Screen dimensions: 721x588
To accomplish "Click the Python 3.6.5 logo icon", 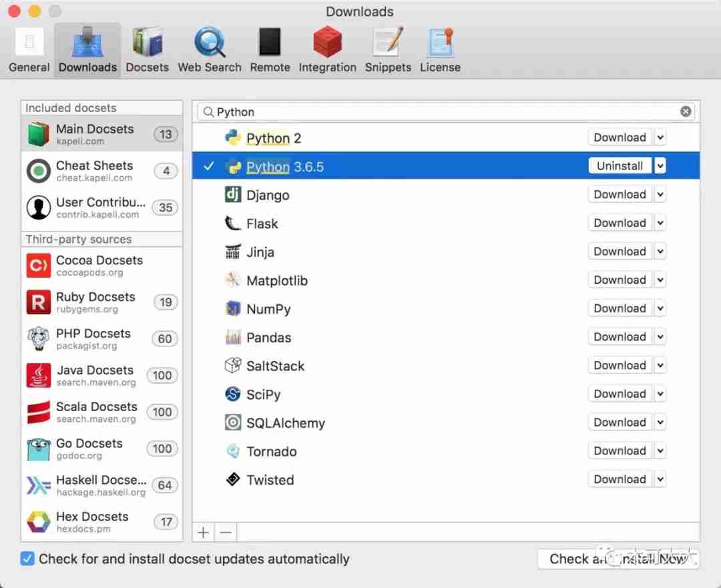I will 233,166.
